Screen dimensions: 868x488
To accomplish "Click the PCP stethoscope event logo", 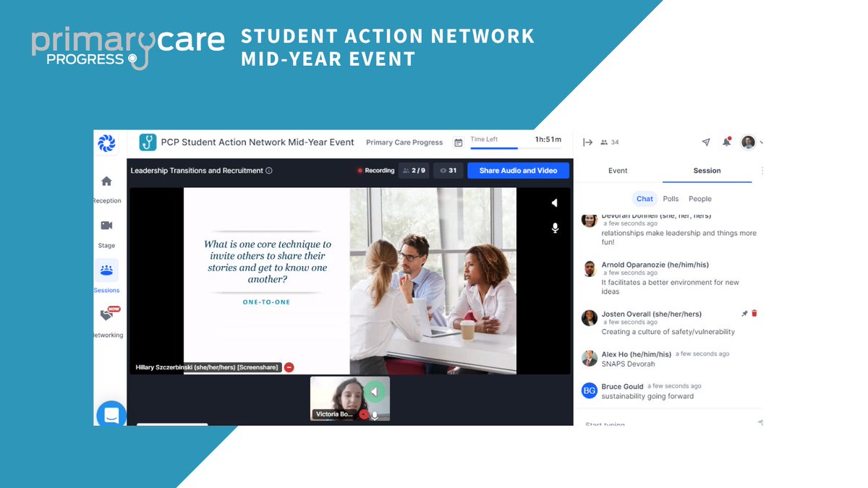I will pyautogui.click(x=148, y=142).
